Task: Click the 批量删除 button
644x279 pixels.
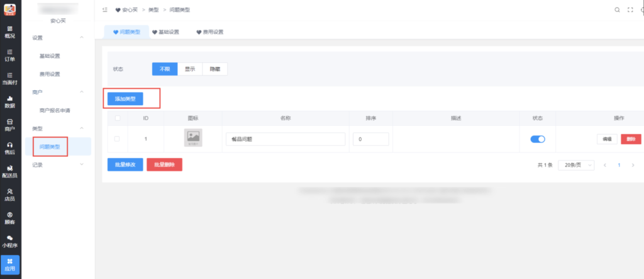Action: click(164, 164)
